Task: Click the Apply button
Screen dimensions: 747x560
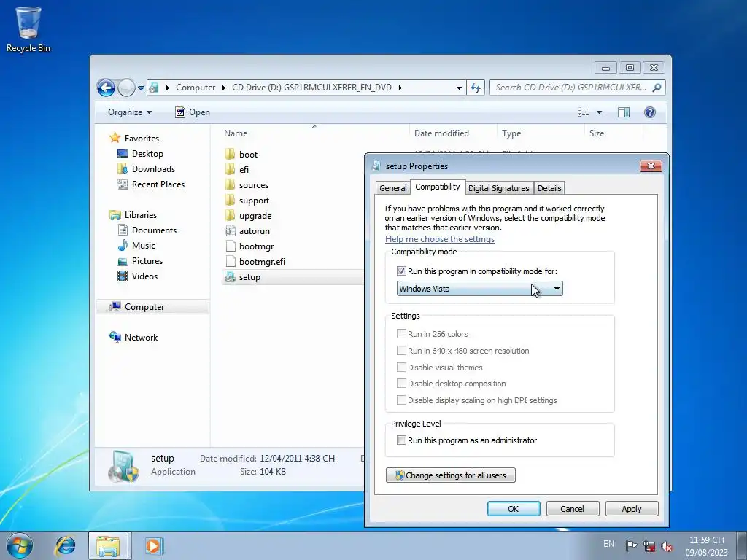Action: click(x=632, y=508)
